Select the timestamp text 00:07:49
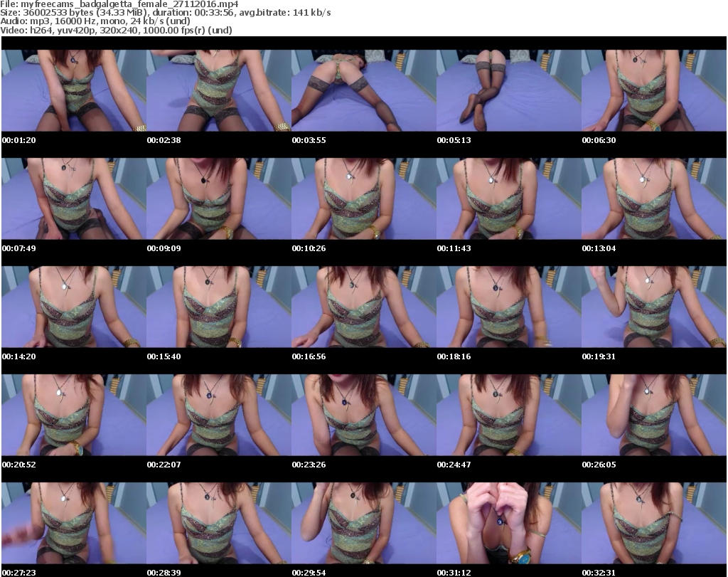The width and height of the screenshot is (728, 577). 18,248
